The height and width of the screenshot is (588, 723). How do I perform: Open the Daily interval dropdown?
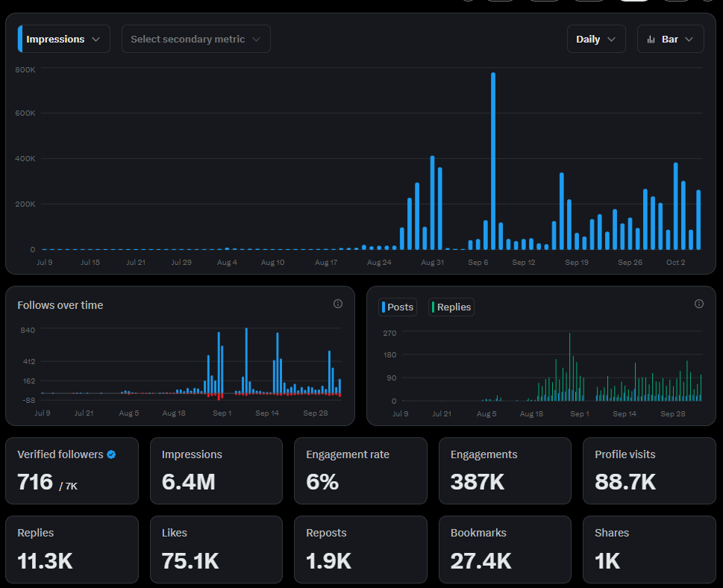tap(596, 40)
